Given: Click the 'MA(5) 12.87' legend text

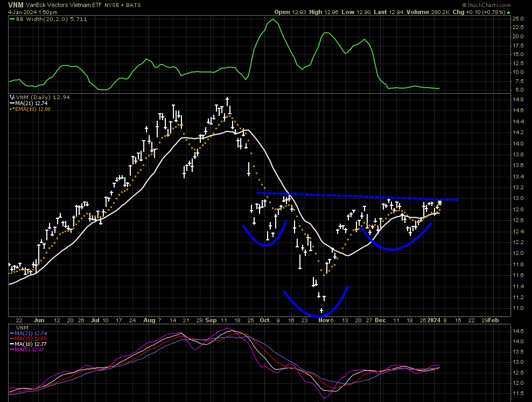Looking at the screenshot, I should [30, 350].
